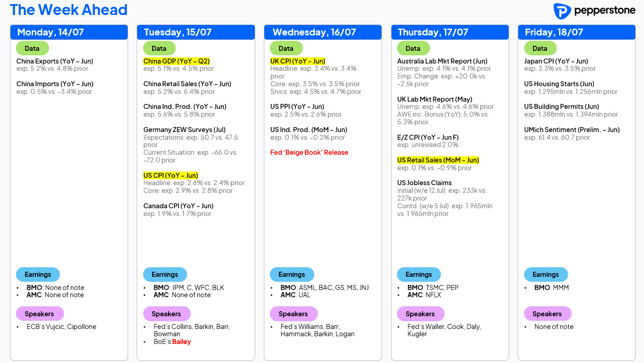Click Wednesday's purple Speakers label
Screen dimensions: 644x363
pyautogui.click(x=293, y=314)
